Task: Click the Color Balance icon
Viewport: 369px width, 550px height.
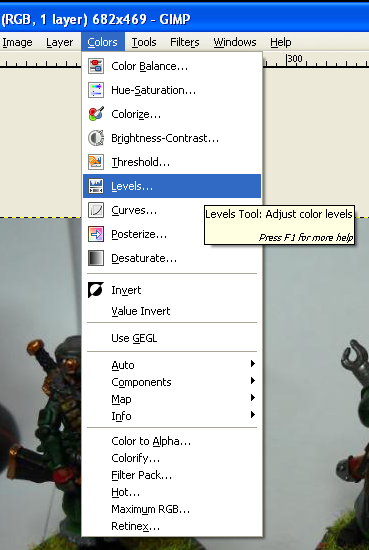Action: [x=96, y=66]
